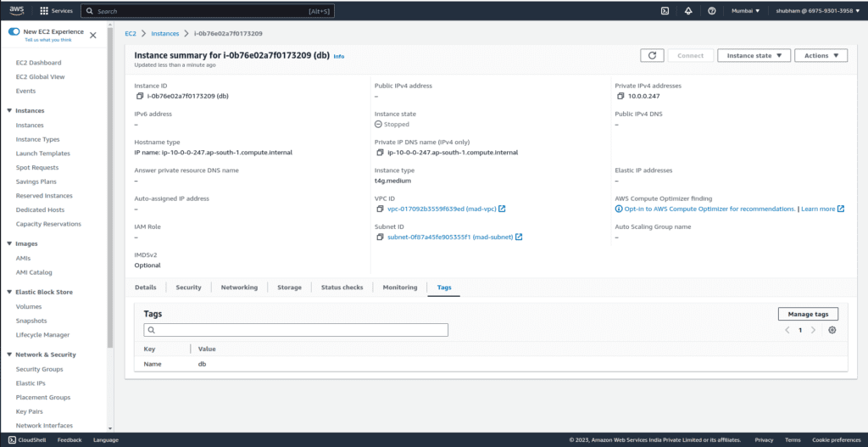The height and width of the screenshot is (447, 868).
Task: Open Cookie preferences in the footer
Action: [837, 440]
